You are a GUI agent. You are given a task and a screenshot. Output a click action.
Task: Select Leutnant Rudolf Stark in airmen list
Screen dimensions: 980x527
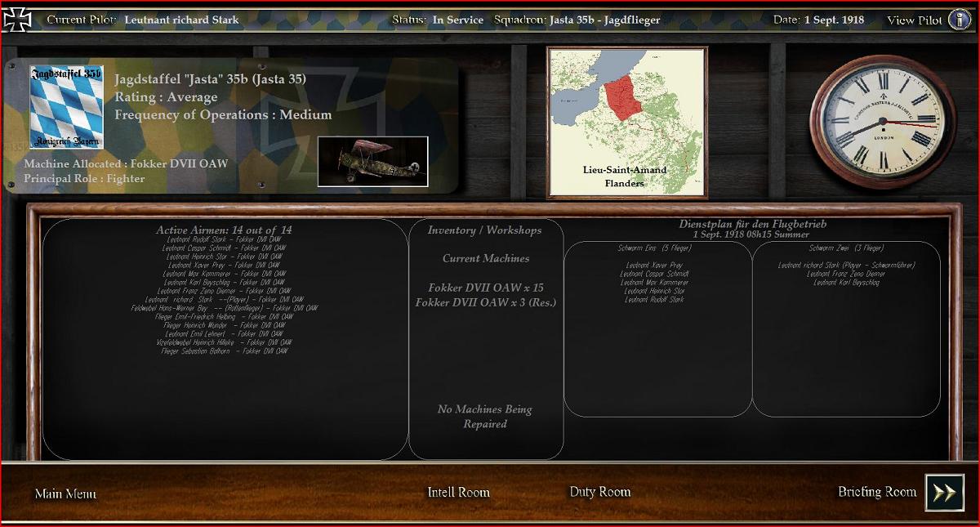pyautogui.click(x=224, y=239)
